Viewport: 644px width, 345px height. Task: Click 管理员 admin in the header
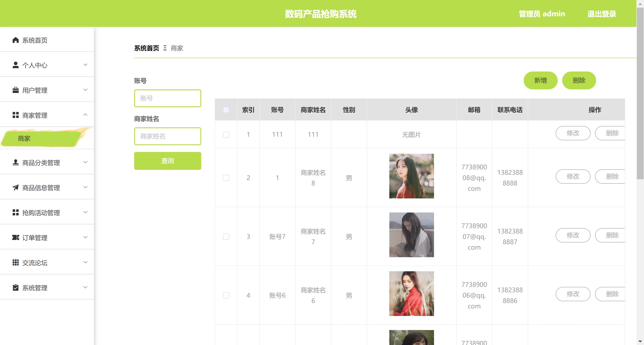tap(542, 14)
